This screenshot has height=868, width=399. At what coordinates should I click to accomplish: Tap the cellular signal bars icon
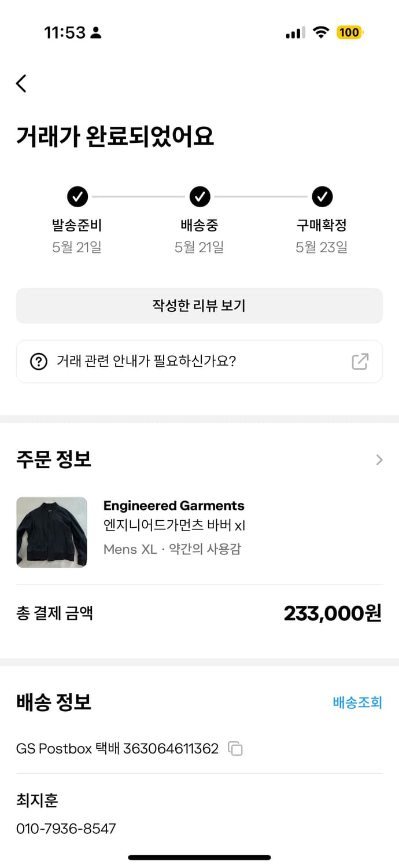(295, 33)
